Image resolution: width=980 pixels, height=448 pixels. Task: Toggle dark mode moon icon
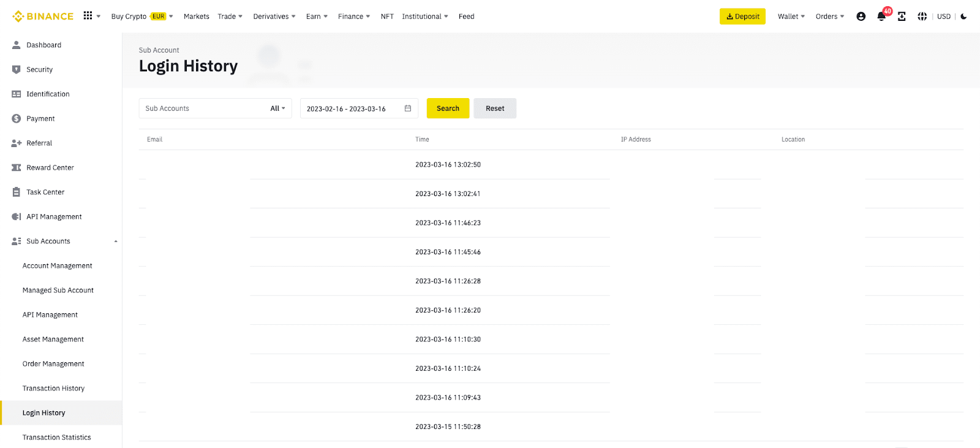click(963, 17)
